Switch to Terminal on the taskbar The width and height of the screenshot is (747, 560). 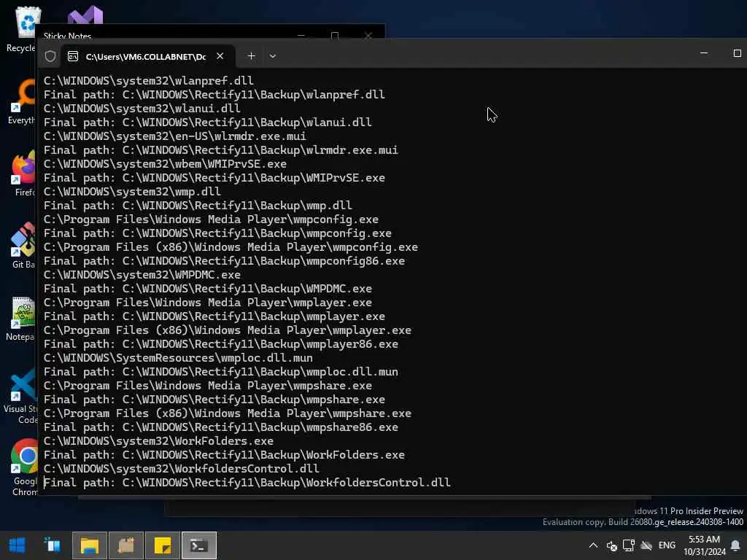click(199, 545)
